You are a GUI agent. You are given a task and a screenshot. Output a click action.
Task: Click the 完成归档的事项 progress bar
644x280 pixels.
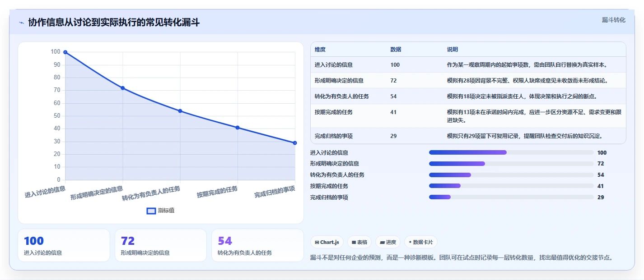pyautogui.click(x=511, y=197)
